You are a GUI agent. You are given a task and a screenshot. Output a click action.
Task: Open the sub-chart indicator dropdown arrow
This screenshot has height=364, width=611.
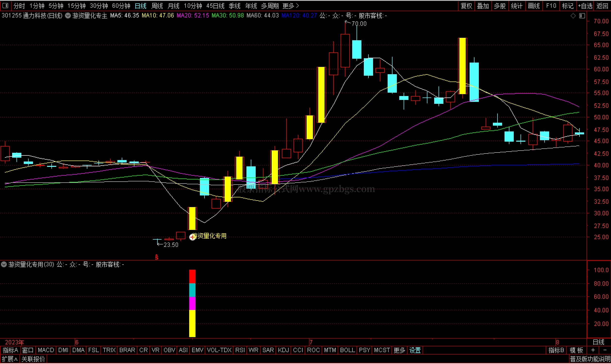[4, 265]
